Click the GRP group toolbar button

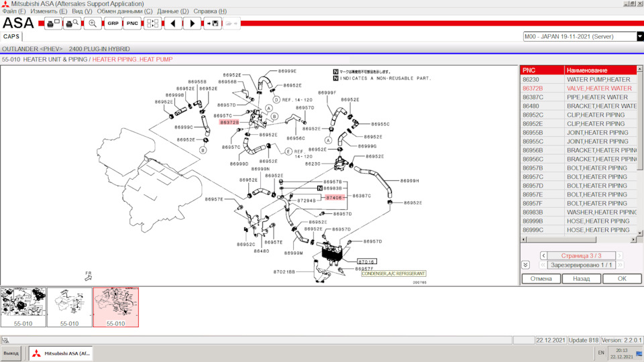pos(113,23)
